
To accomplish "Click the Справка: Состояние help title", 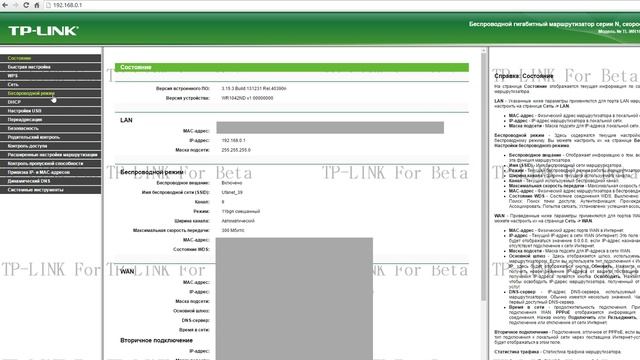I will [524, 76].
